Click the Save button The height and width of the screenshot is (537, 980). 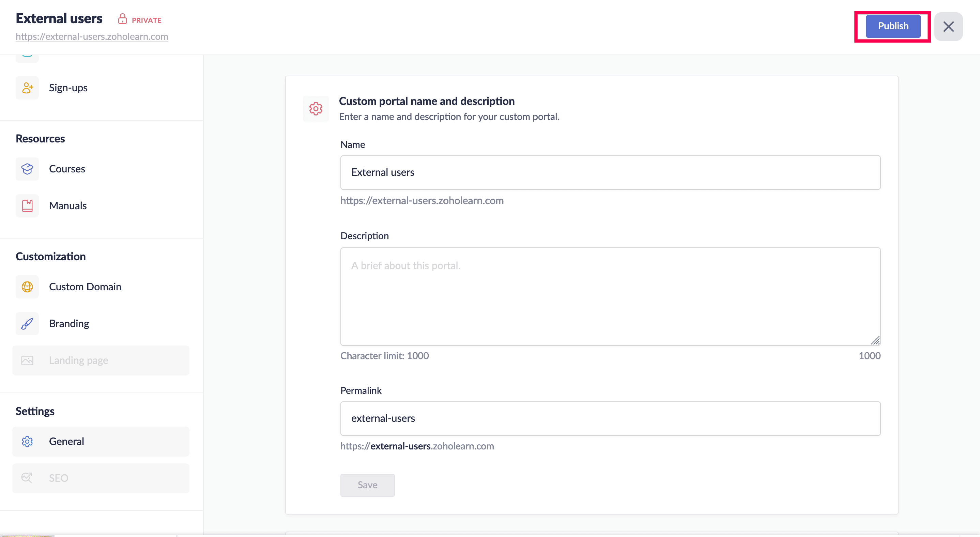tap(367, 485)
